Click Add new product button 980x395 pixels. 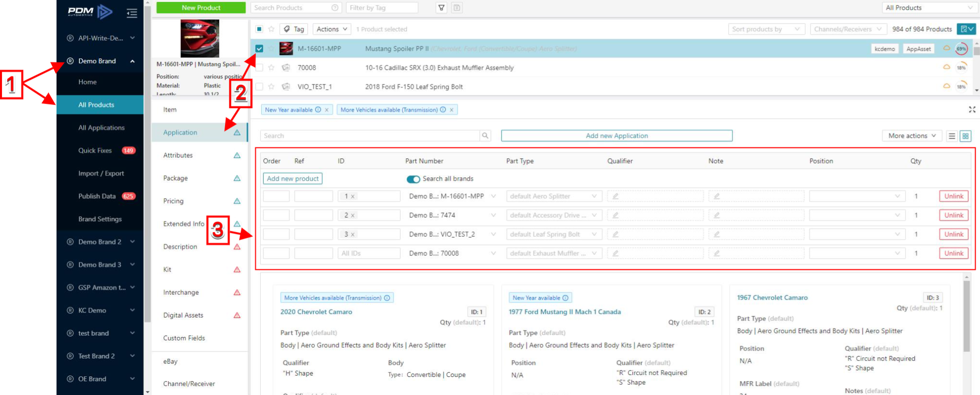coord(293,179)
